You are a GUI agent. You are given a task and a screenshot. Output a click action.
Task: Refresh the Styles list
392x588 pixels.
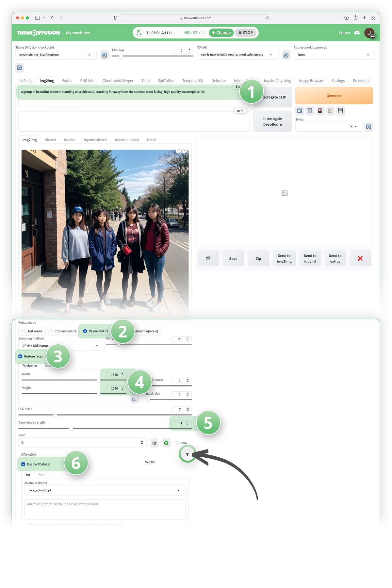pyautogui.click(x=368, y=127)
